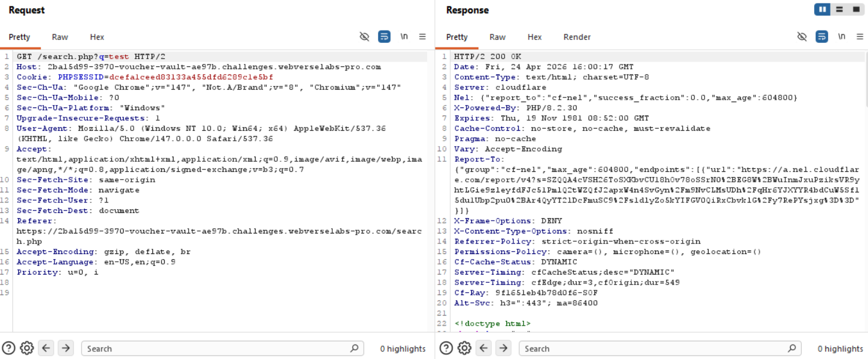This screenshot has height=359, width=868.
Task: Switch Response layout to tabbed view
Action: (856, 10)
